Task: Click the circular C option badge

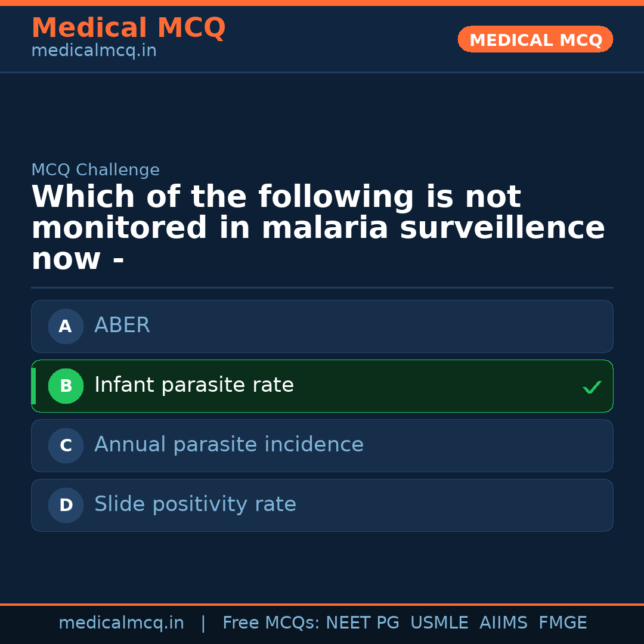Action: coord(66,445)
